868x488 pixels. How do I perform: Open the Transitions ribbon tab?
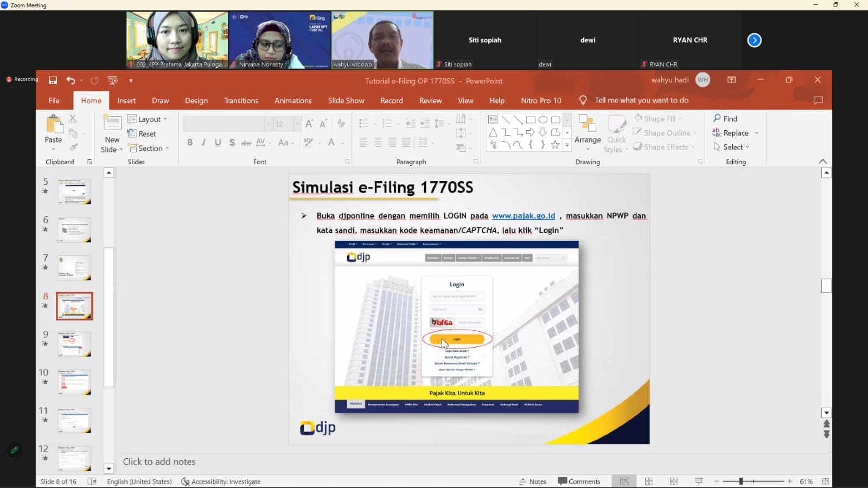(241, 100)
